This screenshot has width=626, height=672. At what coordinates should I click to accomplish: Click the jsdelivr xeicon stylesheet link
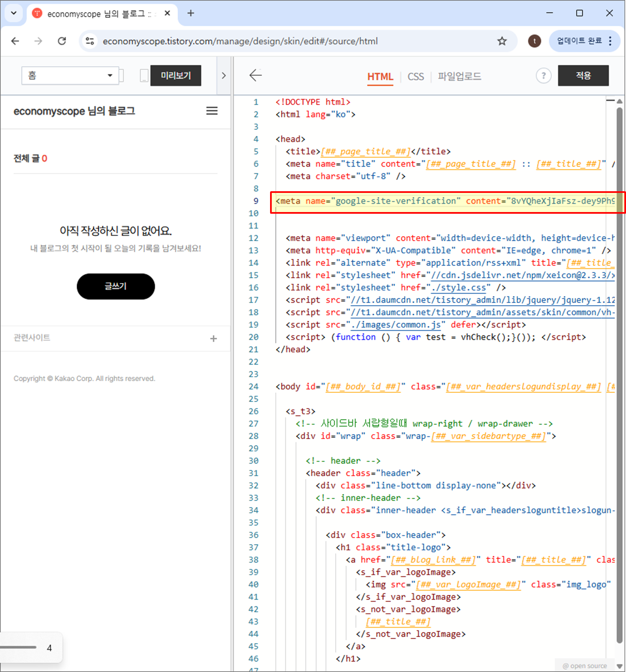pyautogui.click(x=523, y=275)
